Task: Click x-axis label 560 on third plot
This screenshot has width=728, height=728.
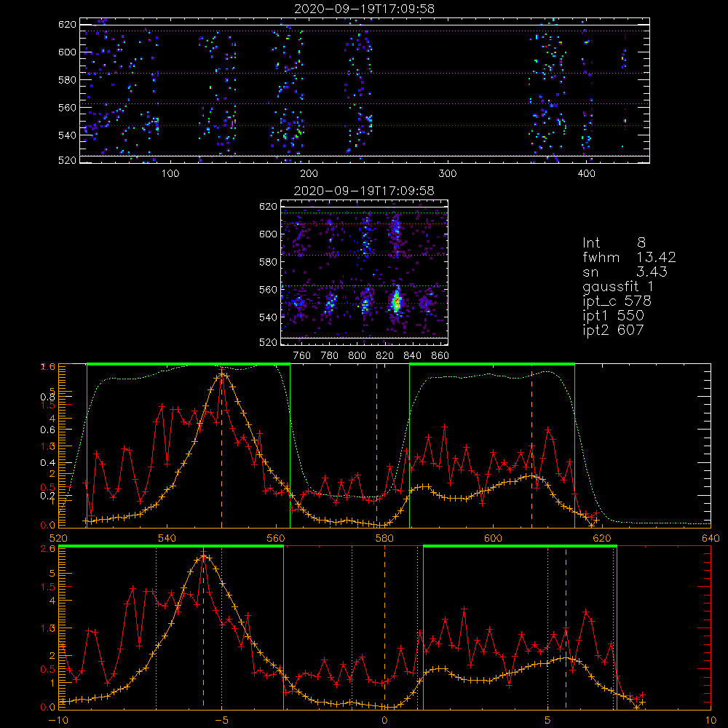Action: tap(276, 538)
